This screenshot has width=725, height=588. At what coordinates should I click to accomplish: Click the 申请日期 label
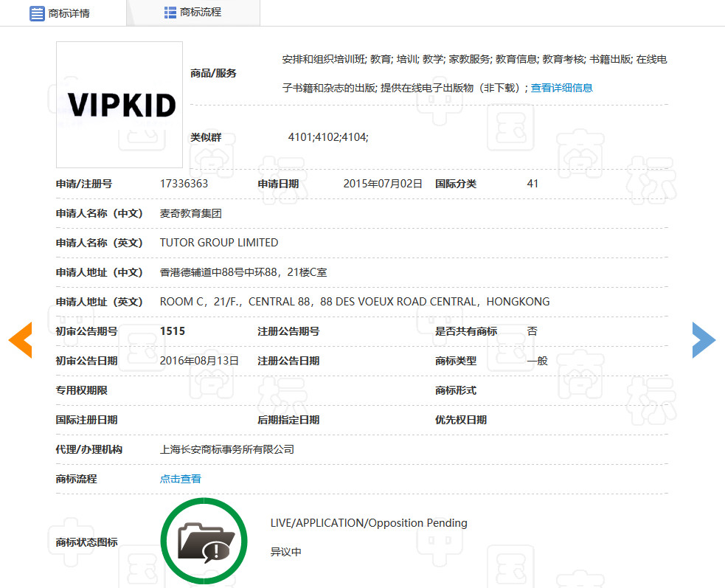(278, 184)
